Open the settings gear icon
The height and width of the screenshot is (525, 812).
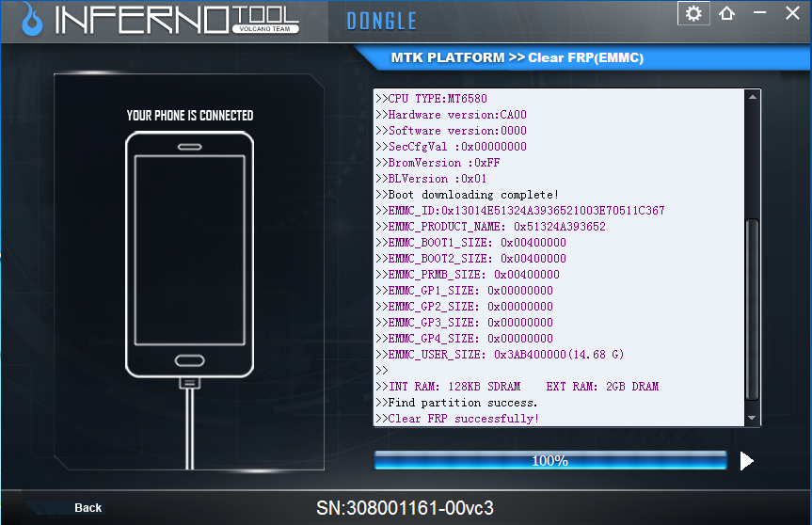point(693,13)
